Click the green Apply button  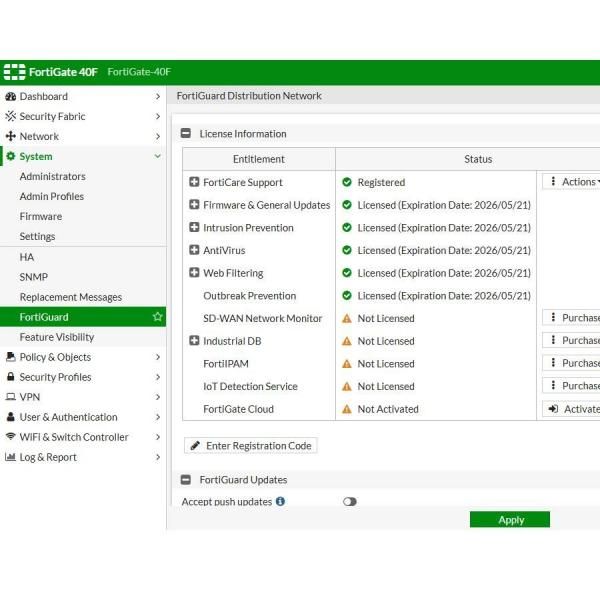click(510, 520)
